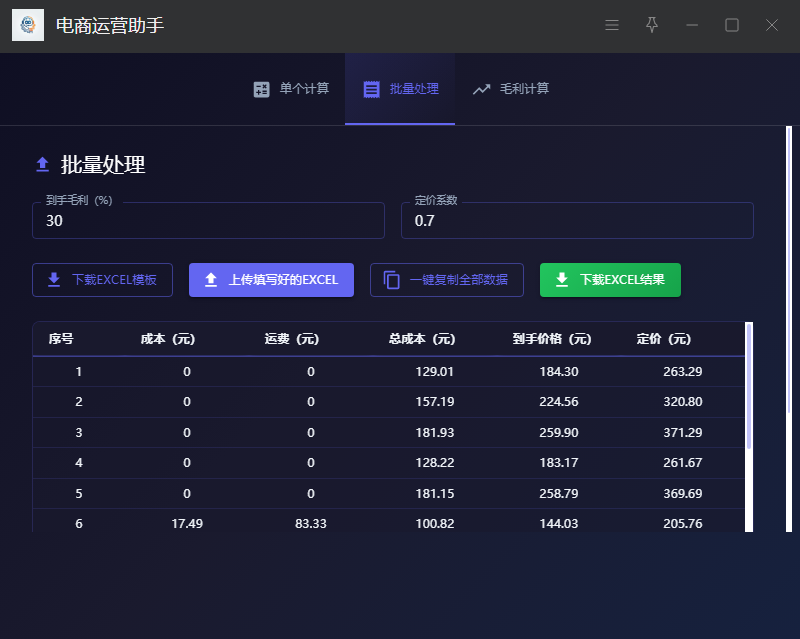Download the Excel template via 下载EXCEL模板
This screenshot has height=639, width=800.
coord(102,280)
